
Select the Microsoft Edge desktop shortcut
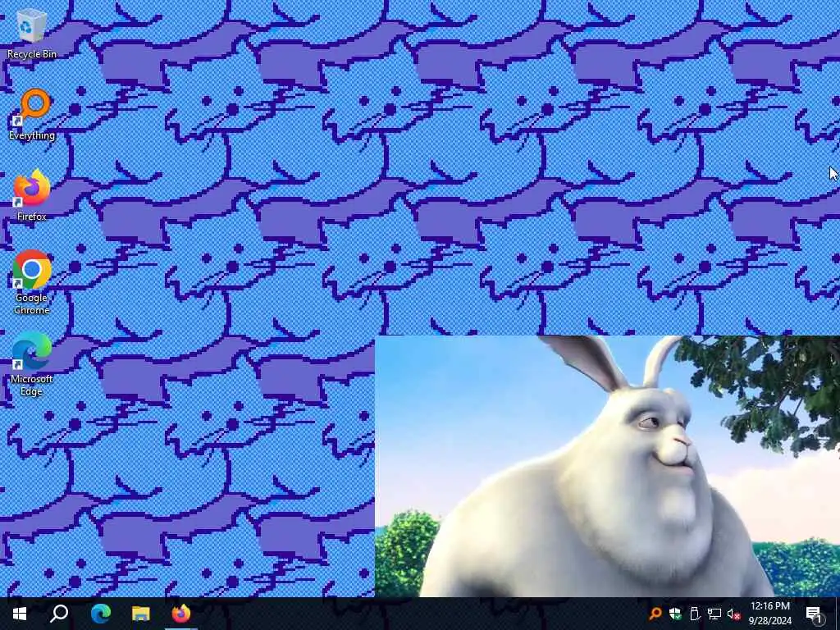tap(32, 364)
